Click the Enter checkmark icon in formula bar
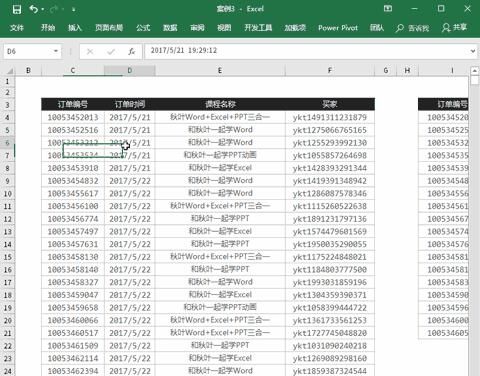This screenshot has height=376, width=480. pos(111,51)
